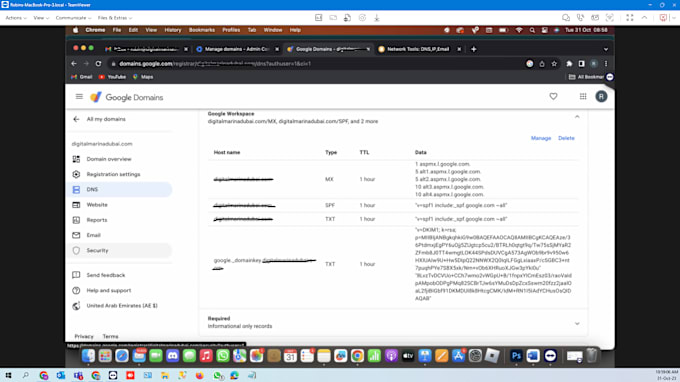Viewport: 680px width, 382px height.
Task: Open the Terms link
Action: click(110, 336)
